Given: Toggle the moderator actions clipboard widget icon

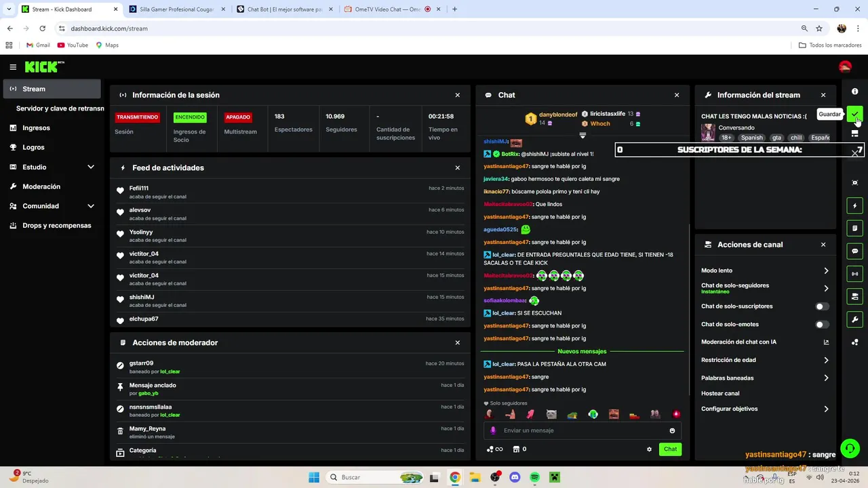Looking at the screenshot, I should pos(854,228).
